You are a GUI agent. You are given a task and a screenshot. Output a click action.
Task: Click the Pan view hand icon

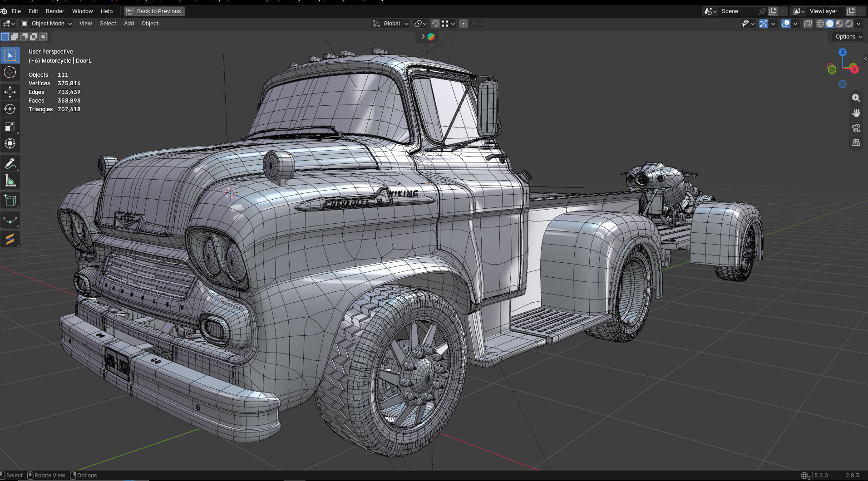(x=856, y=113)
